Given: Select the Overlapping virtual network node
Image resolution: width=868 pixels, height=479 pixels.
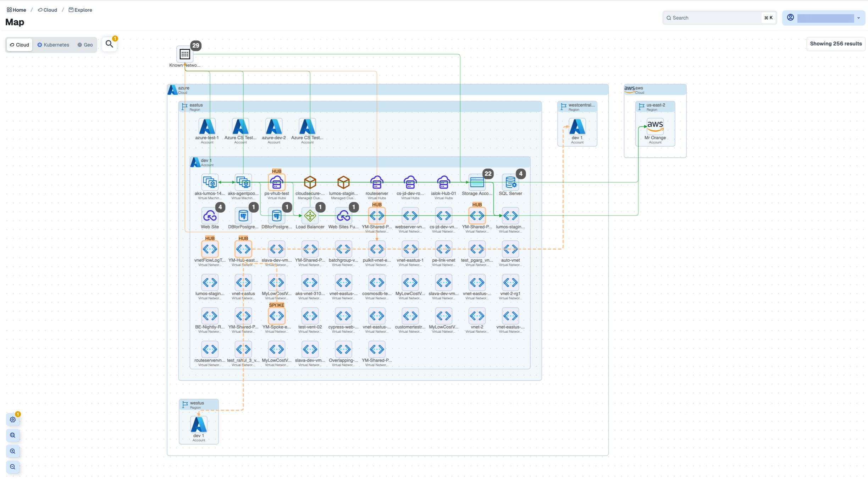Looking at the screenshot, I should (x=343, y=349).
